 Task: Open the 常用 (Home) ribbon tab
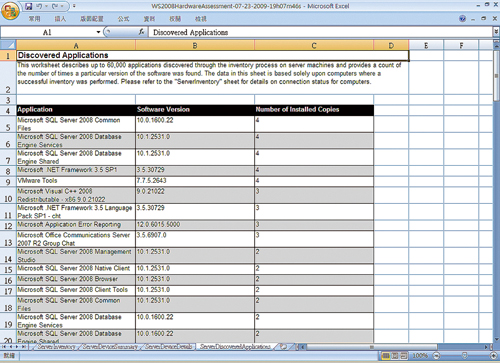(34, 19)
